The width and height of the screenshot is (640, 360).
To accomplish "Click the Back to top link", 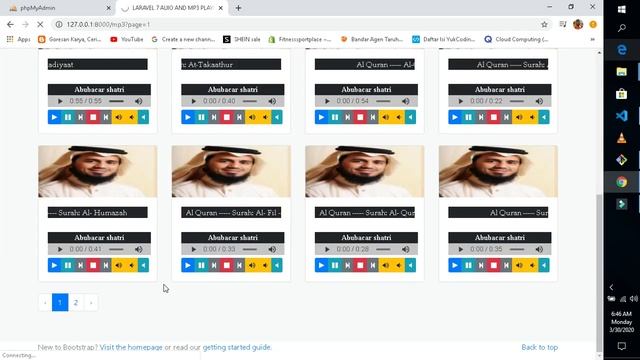I will pyautogui.click(x=540, y=347).
